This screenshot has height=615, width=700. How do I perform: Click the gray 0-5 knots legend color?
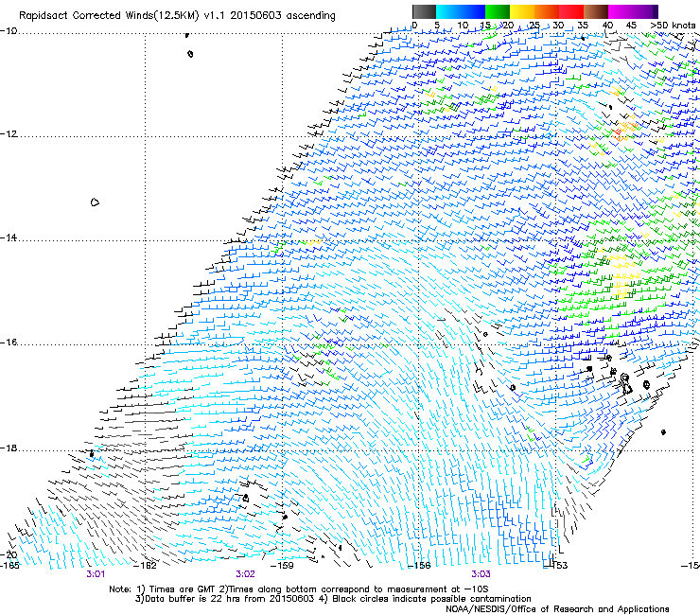pos(424,11)
